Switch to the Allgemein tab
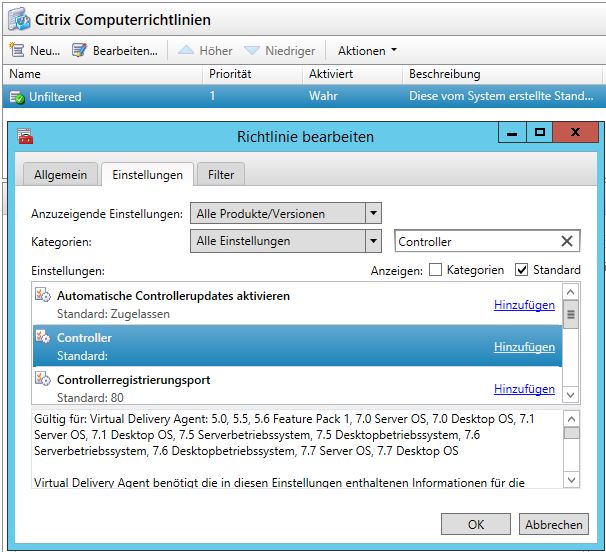 tap(61, 175)
